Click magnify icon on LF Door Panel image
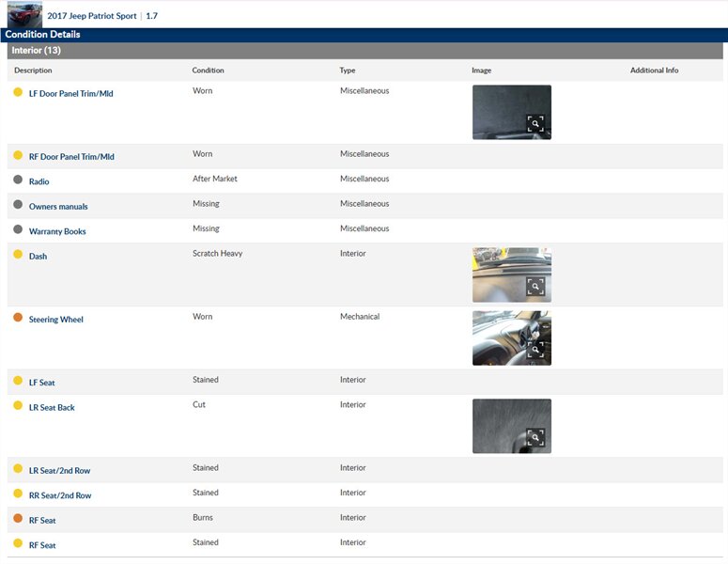Viewport: 728px width, 564px height. click(534, 123)
